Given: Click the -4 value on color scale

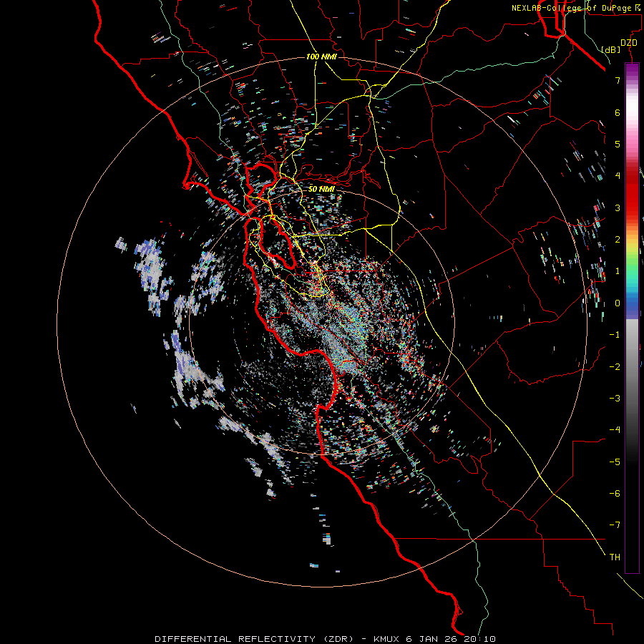Looking at the screenshot, I should (x=615, y=430).
